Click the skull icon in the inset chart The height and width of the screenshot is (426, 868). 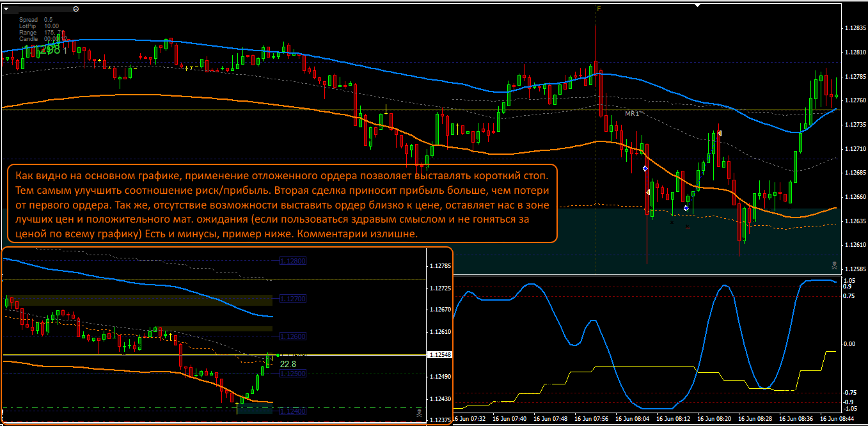(x=418, y=413)
